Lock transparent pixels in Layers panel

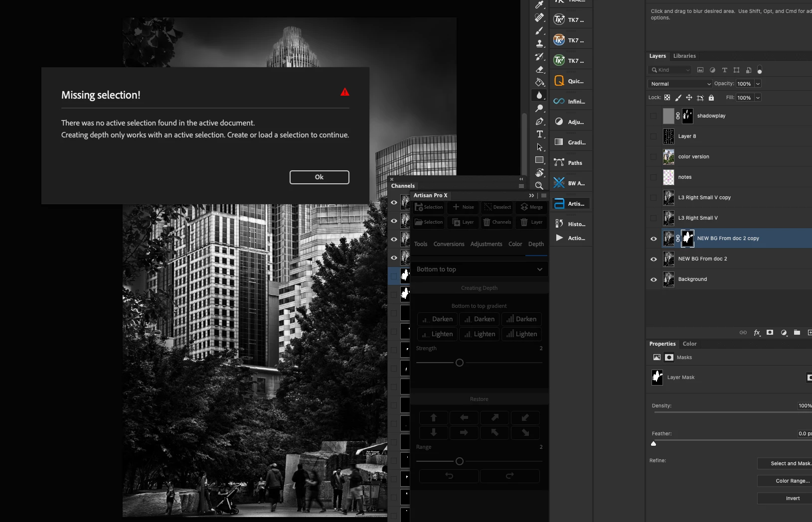[x=667, y=98]
